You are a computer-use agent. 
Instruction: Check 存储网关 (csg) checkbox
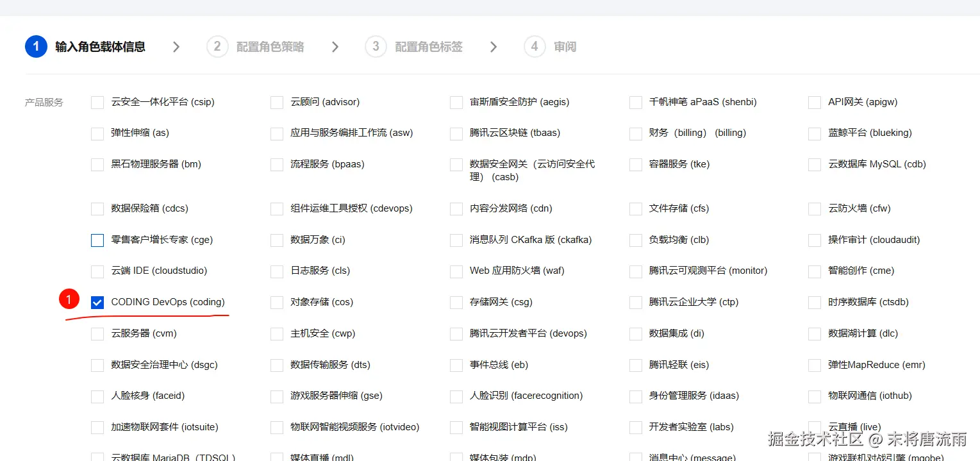[x=456, y=303]
